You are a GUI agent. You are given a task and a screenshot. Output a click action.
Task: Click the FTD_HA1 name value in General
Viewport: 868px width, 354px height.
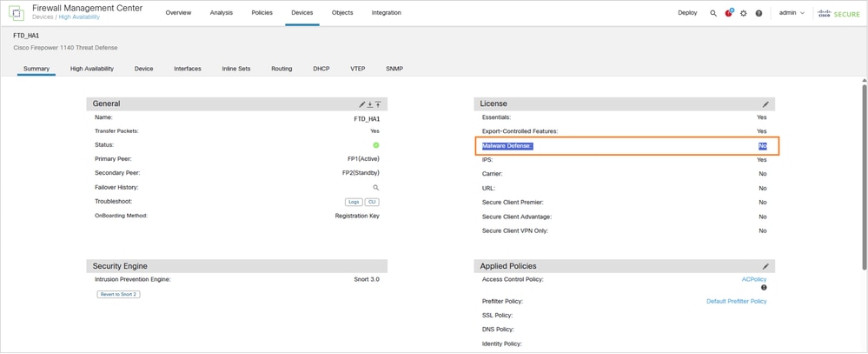[x=367, y=118]
